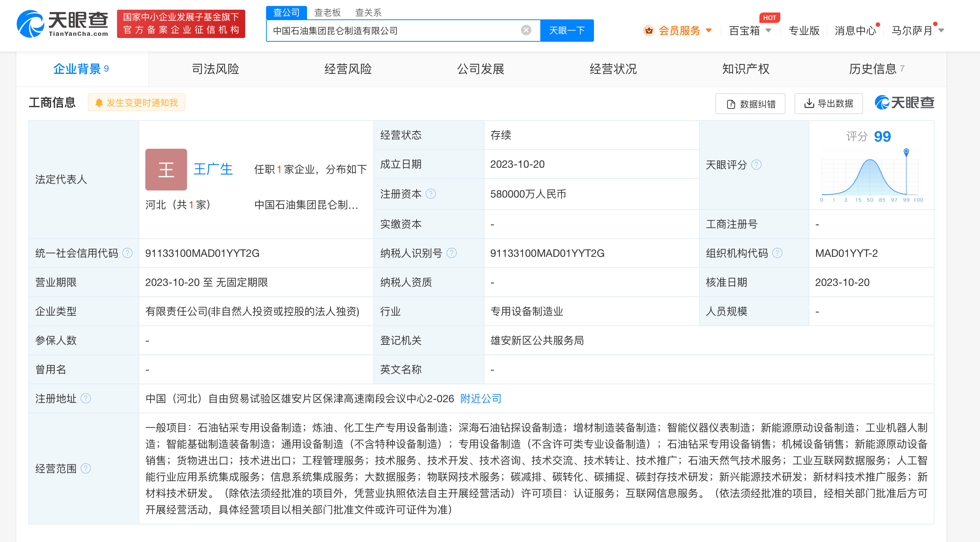Screen dimensions: 980x542
Task: Switch to the 知识产权 tab
Action: 745,69
